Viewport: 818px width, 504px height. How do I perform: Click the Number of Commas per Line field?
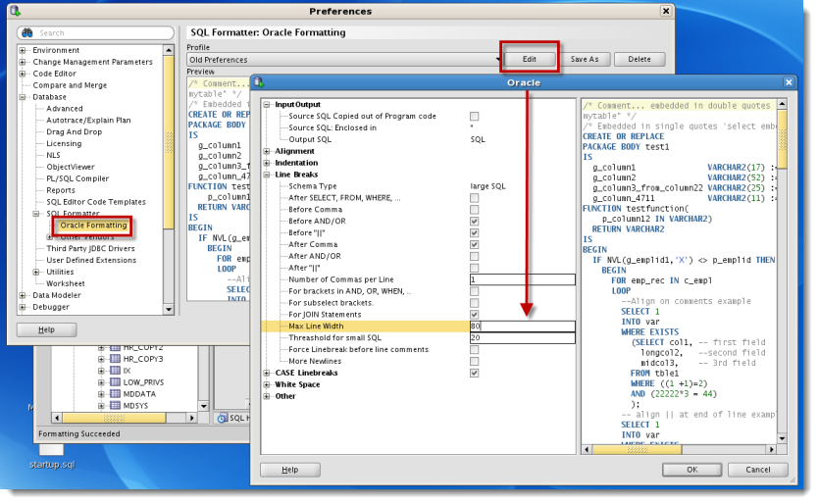point(523,279)
